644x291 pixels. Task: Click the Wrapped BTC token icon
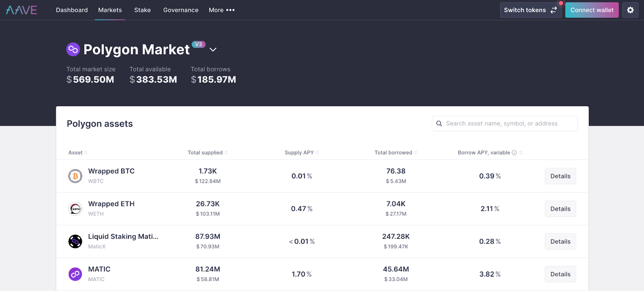(x=75, y=176)
